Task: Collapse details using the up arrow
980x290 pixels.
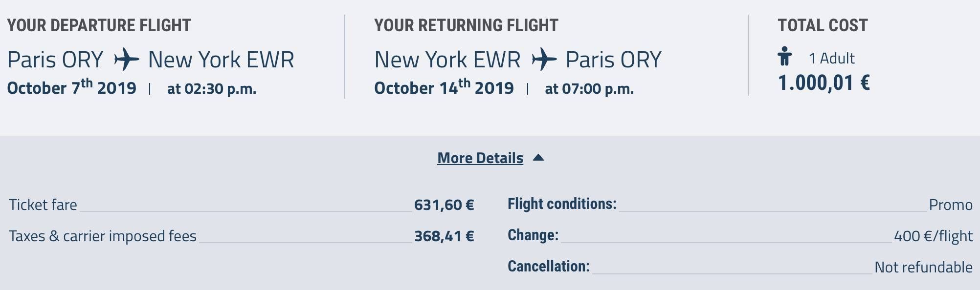Action: point(538,158)
